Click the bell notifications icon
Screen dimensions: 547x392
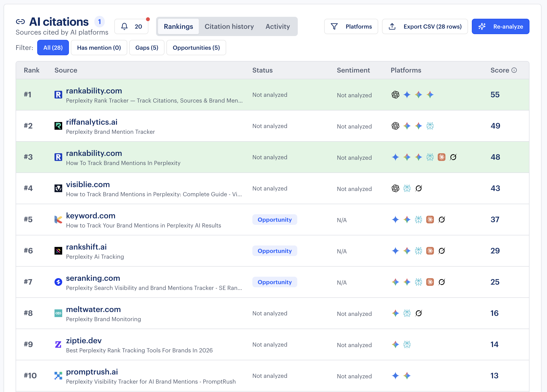(x=124, y=26)
